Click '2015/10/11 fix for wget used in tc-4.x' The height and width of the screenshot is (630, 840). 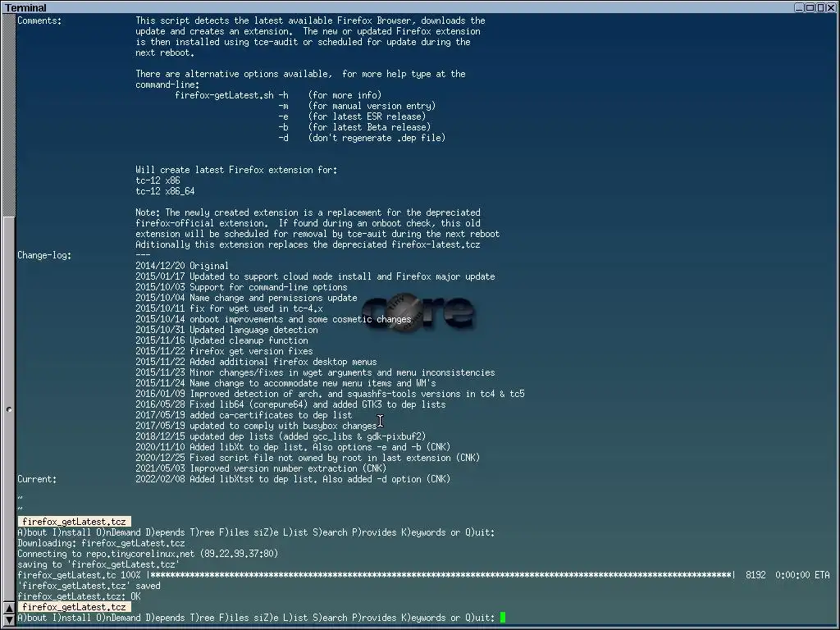[x=229, y=308]
